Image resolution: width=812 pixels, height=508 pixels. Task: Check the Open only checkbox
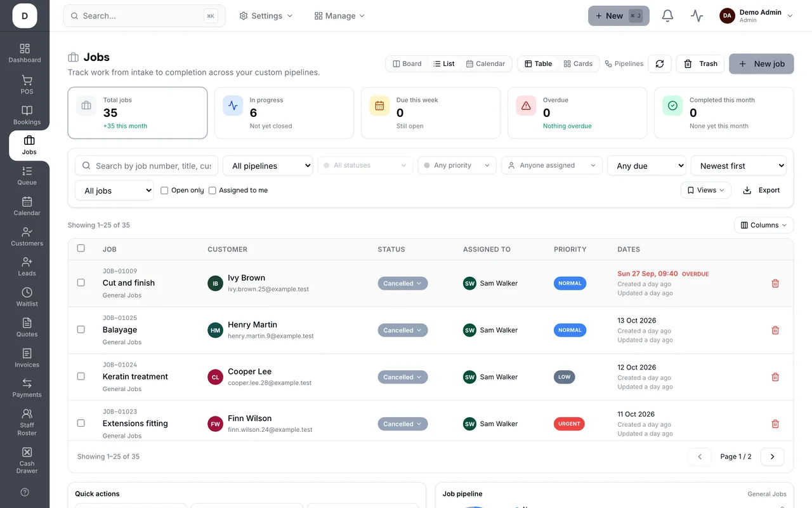click(164, 190)
